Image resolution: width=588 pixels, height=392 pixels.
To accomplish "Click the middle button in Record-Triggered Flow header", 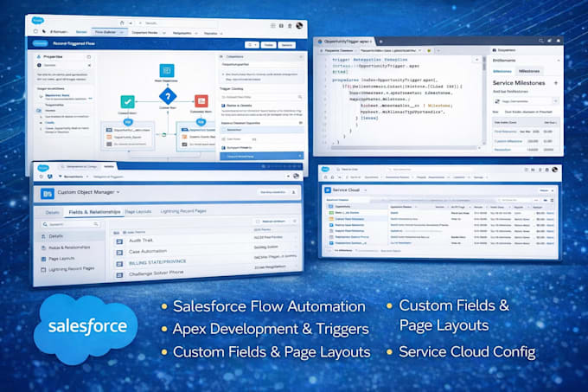I will 269,45.
